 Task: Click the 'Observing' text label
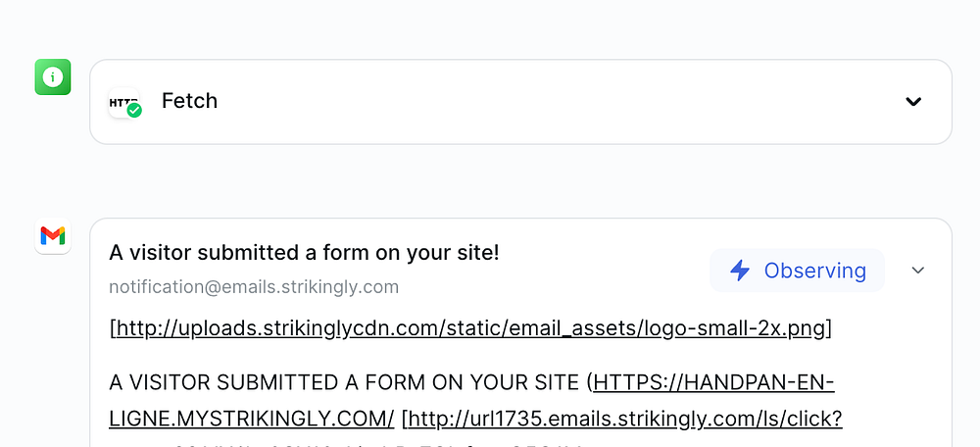(x=814, y=271)
